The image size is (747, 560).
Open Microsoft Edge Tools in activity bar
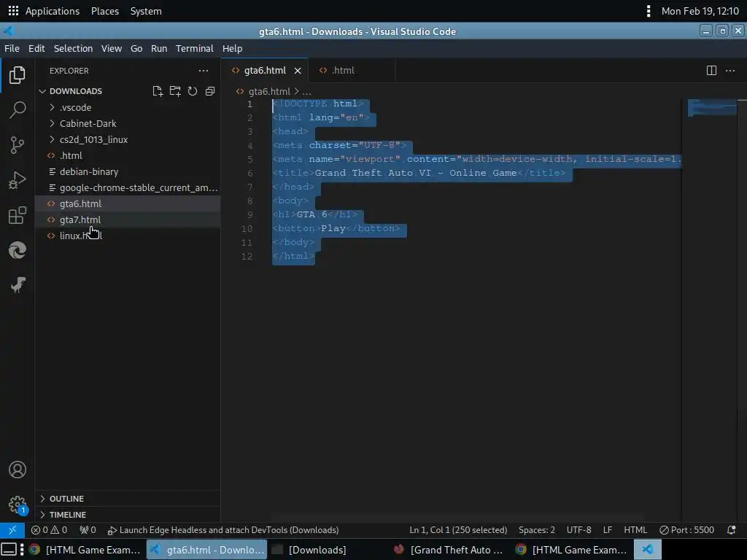(x=18, y=250)
